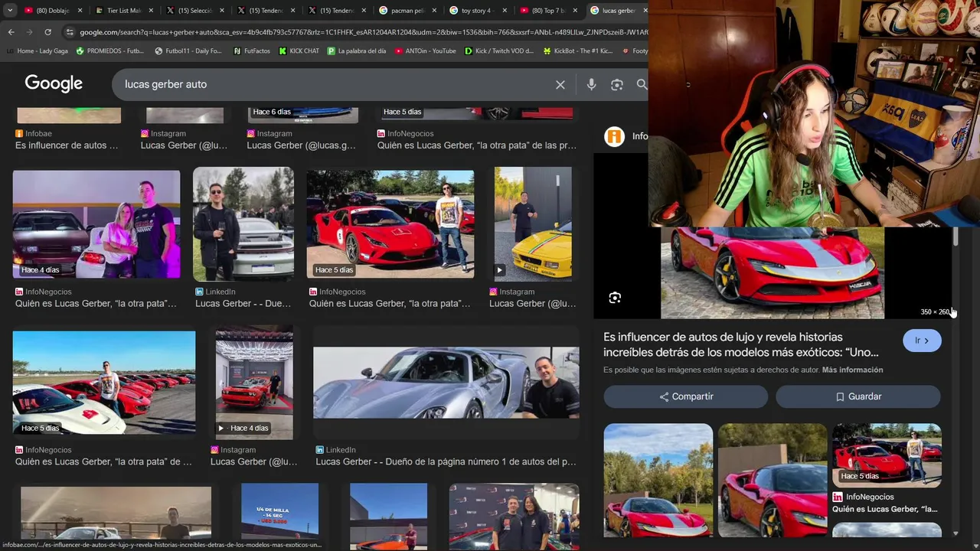
Task: Click the Guardar button
Action: [857, 396]
